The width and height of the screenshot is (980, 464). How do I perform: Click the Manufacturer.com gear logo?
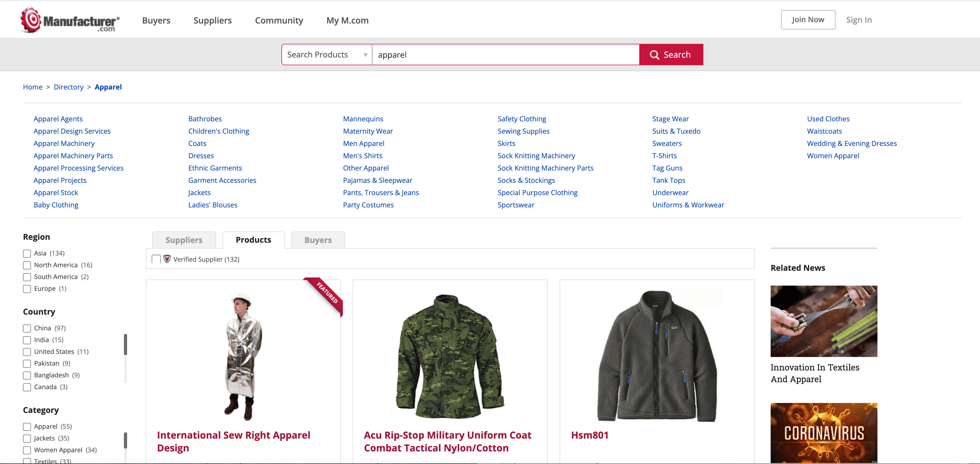pyautogui.click(x=31, y=20)
